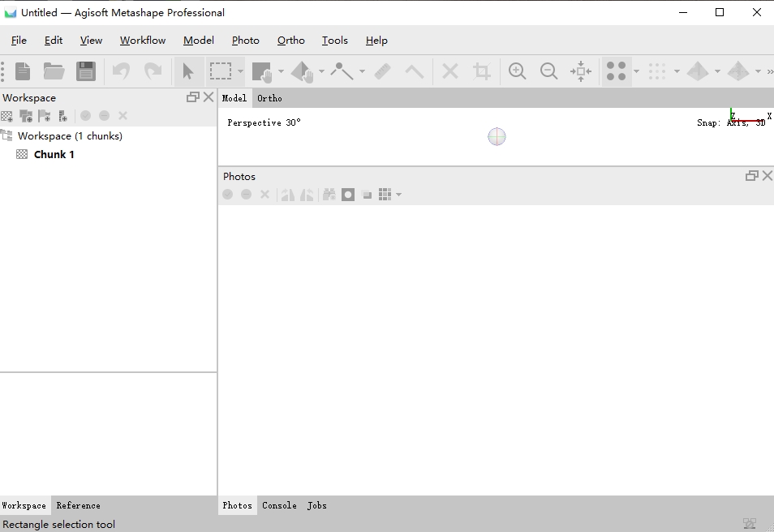Open the Reference pane tab
This screenshot has height=532, width=774.
[78, 505]
